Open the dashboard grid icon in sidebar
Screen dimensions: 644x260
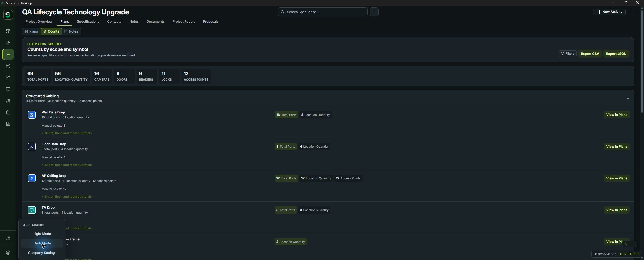[8, 31]
